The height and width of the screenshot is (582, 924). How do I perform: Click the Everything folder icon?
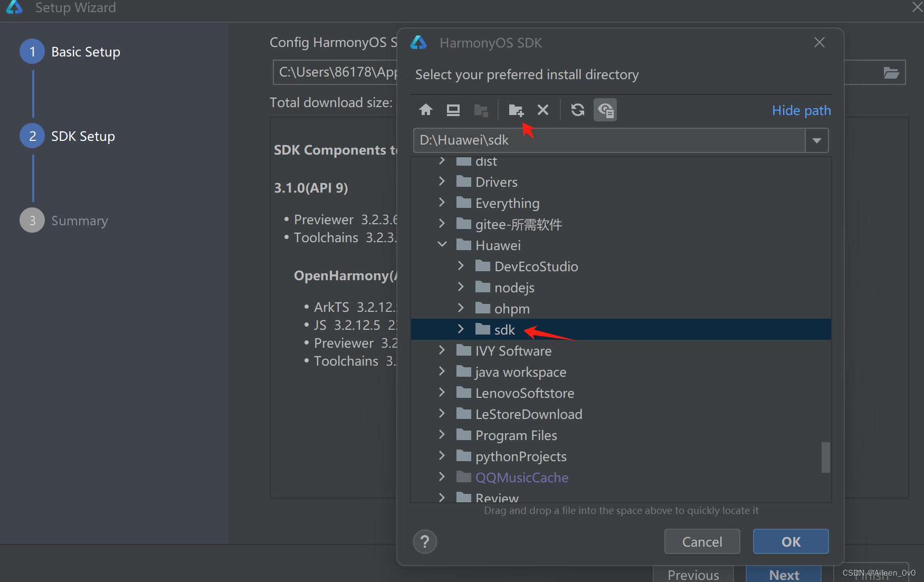(463, 203)
